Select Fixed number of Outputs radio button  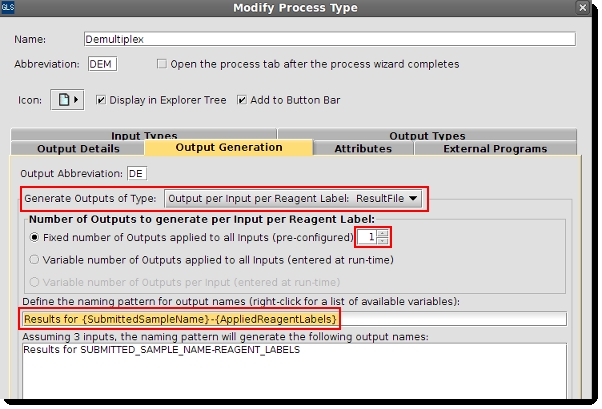coord(36,238)
